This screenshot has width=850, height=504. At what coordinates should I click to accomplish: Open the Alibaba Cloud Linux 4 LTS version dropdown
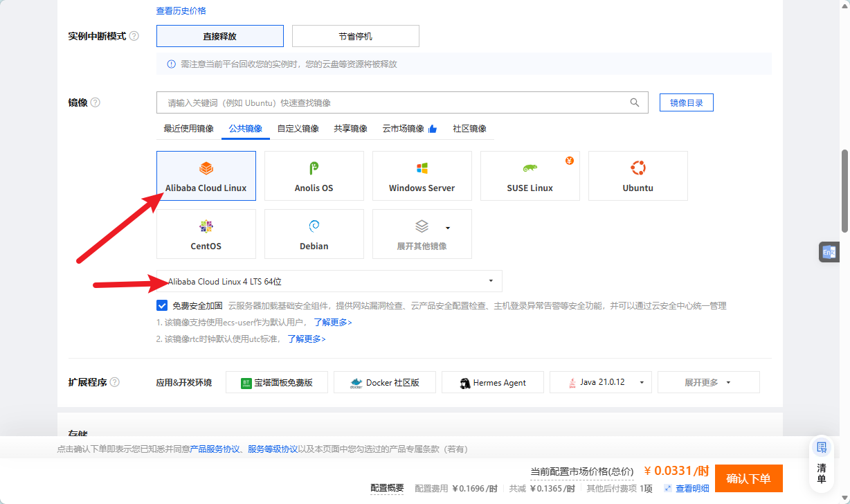point(329,281)
